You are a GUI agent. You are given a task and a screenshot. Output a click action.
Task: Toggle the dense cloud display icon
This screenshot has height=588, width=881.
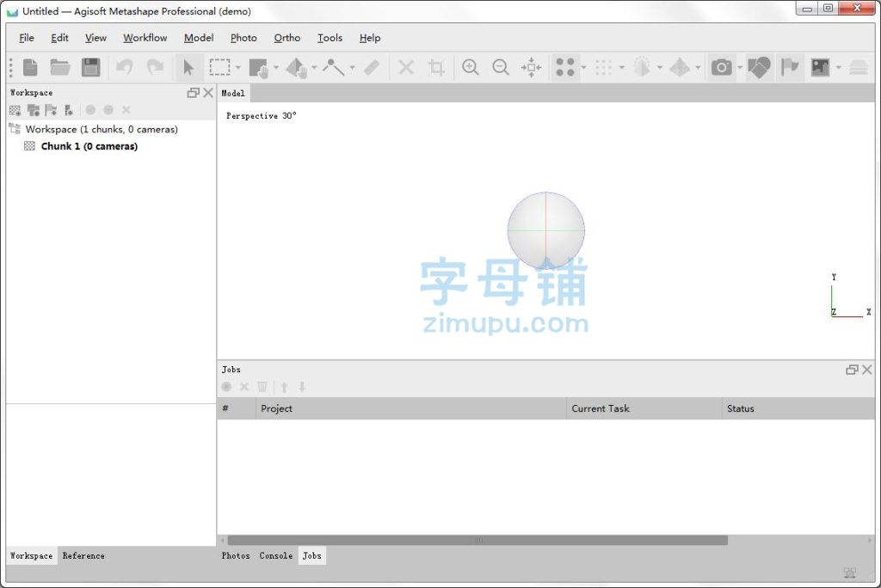point(603,67)
